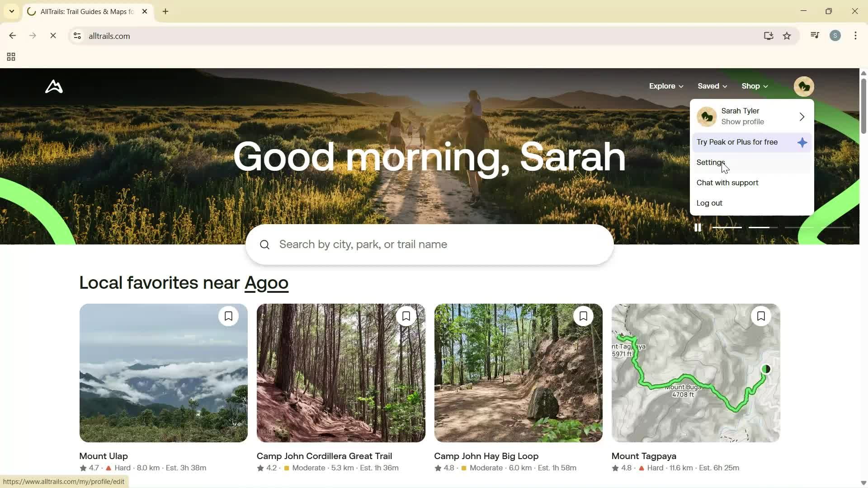The height and width of the screenshot is (488, 868).
Task: Open the Agoo location link
Action: [x=267, y=282]
